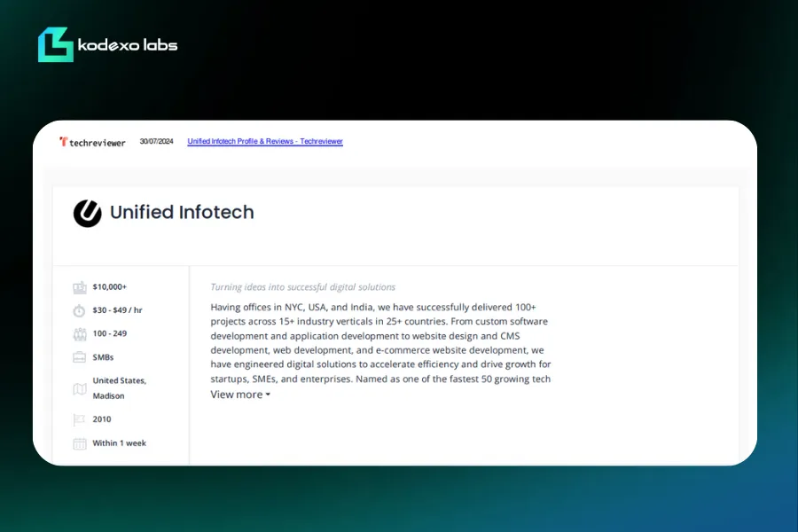Click the United States, Madison location text
The height and width of the screenshot is (532, 798).
[x=119, y=388]
